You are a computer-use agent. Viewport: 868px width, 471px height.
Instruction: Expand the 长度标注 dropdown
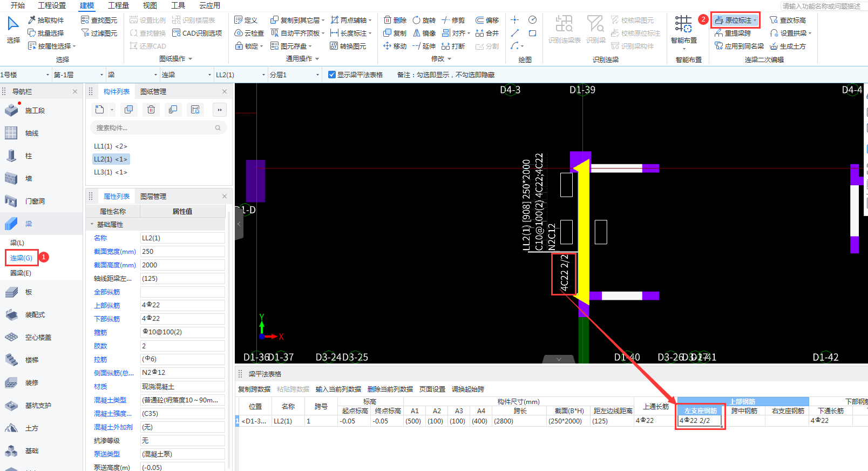coord(370,33)
